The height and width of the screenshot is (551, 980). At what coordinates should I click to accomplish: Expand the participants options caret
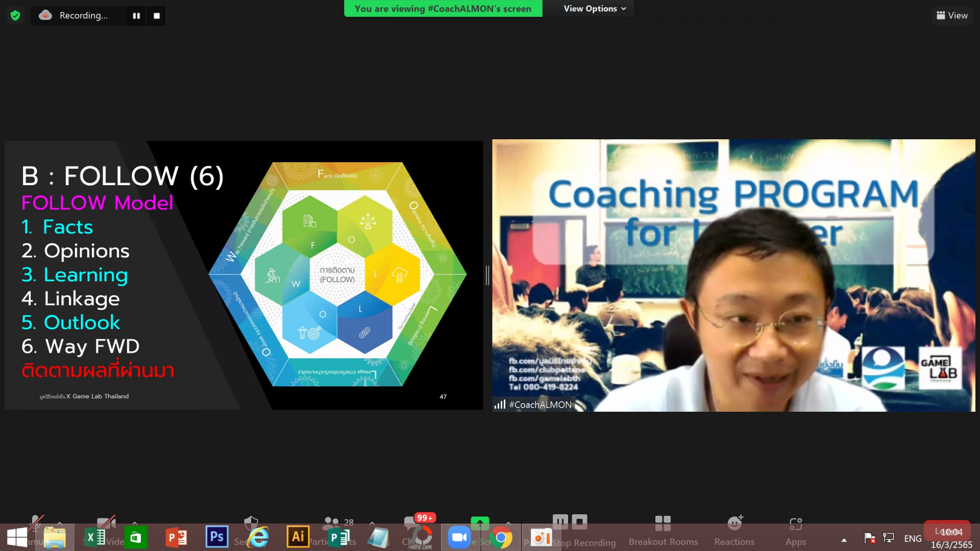pos(372,523)
